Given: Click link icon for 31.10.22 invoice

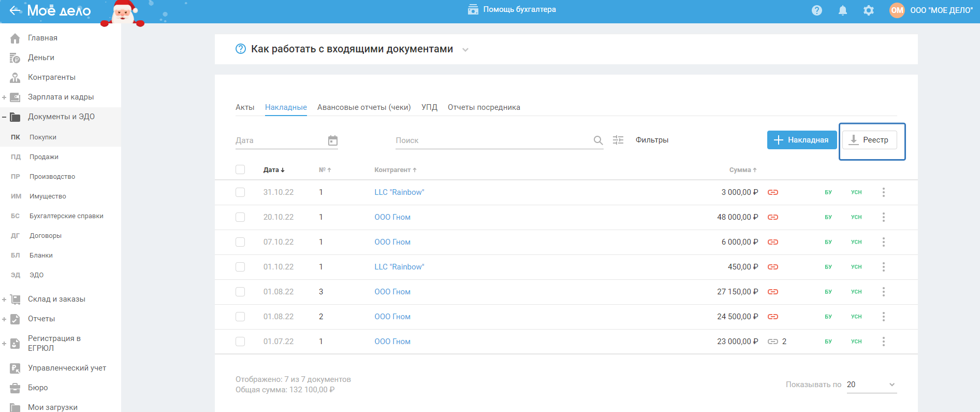Looking at the screenshot, I should [x=773, y=192].
